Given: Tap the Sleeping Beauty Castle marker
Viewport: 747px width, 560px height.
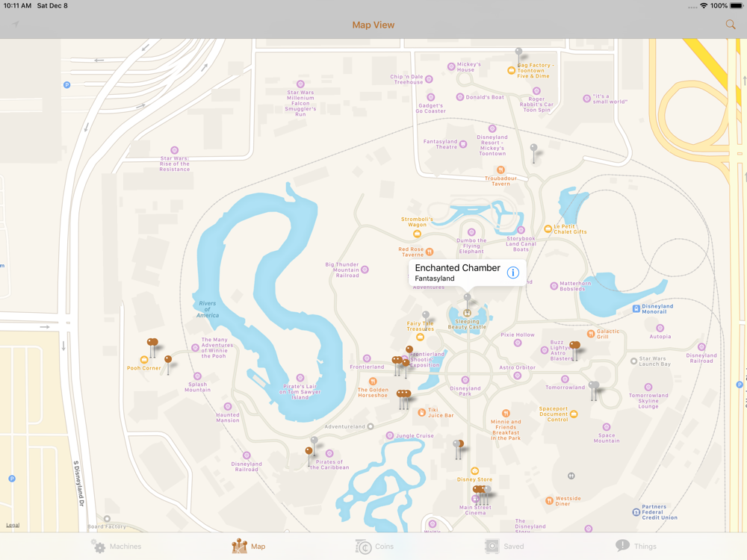Looking at the screenshot, I should pyautogui.click(x=467, y=313).
